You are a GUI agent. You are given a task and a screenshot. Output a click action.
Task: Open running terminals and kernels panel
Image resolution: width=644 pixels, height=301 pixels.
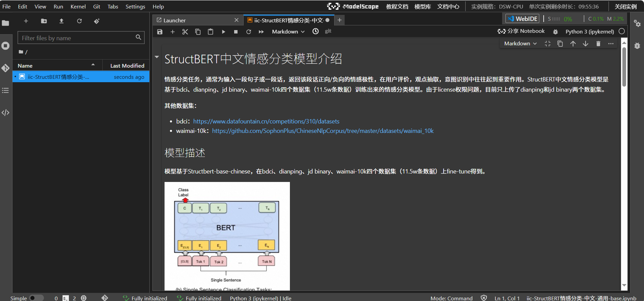tap(5, 46)
